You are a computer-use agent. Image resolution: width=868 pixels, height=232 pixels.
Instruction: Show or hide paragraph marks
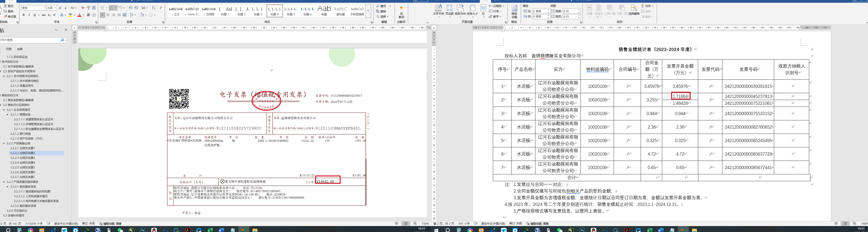161,8
